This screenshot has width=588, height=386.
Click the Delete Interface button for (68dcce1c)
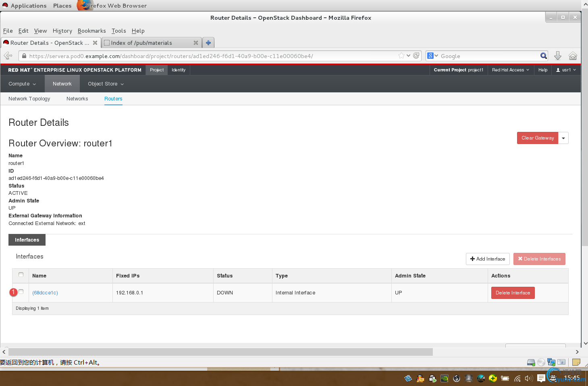pyautogui.click(x=513, y=293)
